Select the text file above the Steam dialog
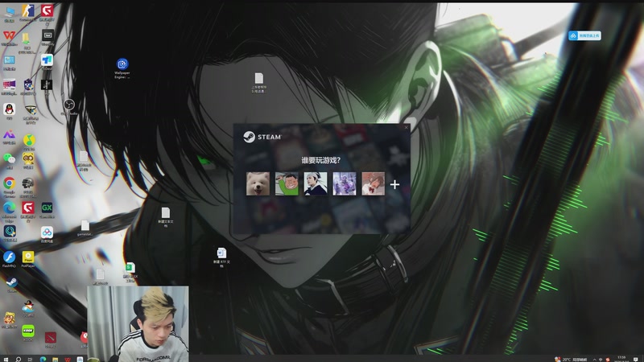 [258, 83]
